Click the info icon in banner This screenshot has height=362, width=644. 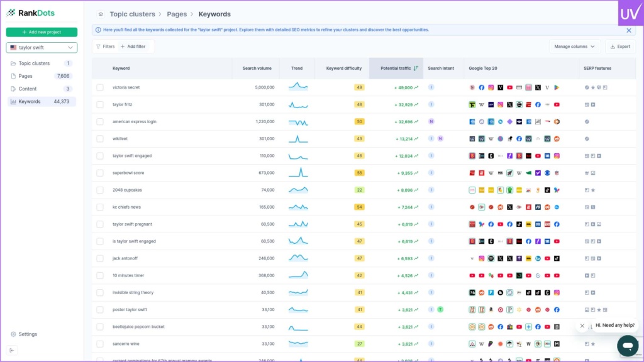click(97, 30)
